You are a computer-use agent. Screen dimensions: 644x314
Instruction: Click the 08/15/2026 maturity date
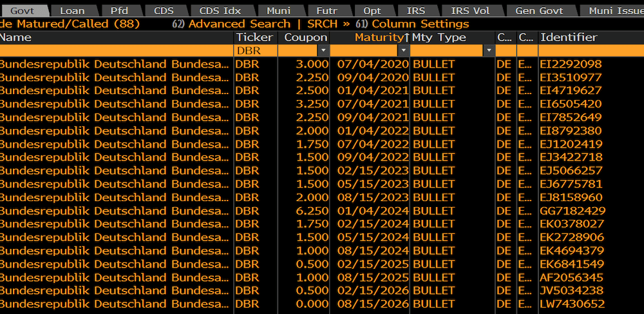pos(373,304)
